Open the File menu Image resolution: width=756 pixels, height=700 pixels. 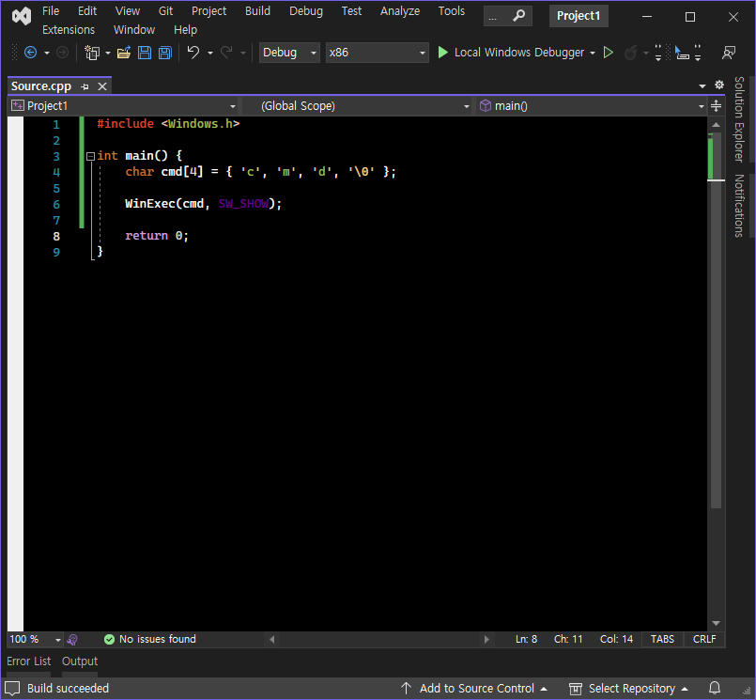[51, 11]
